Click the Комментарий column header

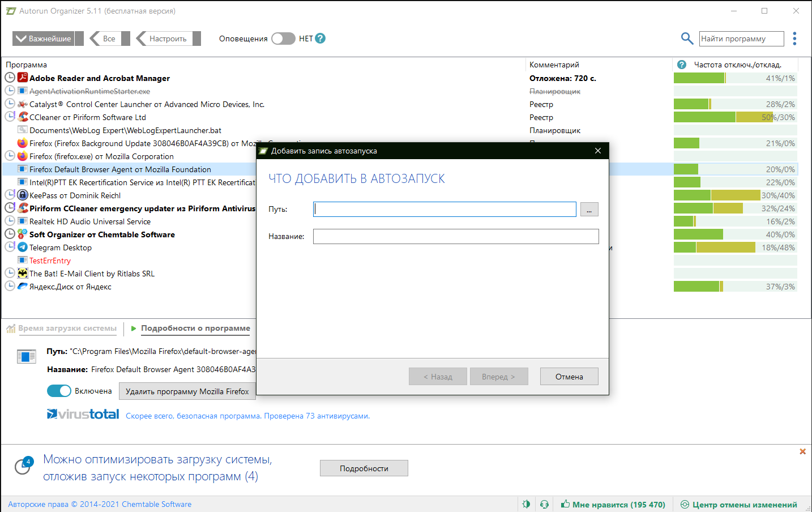click(554, 65)
